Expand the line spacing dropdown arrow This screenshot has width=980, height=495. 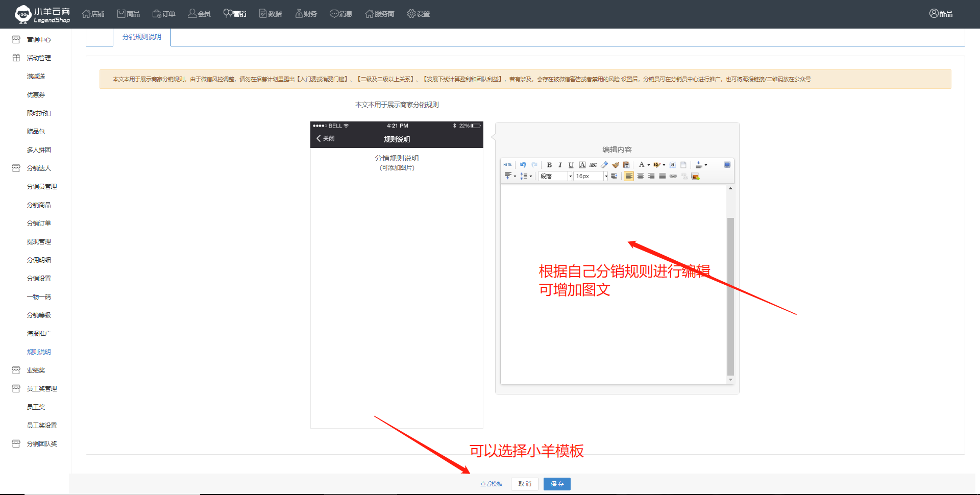coord(531,176)
